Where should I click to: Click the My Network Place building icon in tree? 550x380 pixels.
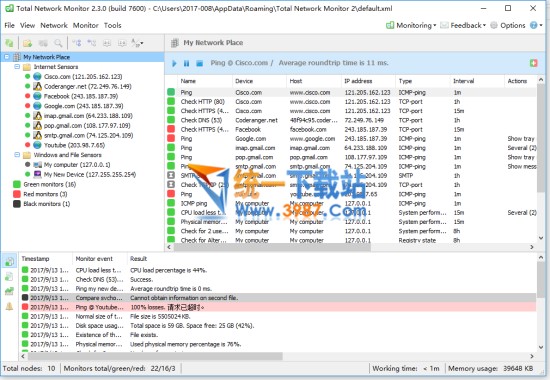(17, 57)
